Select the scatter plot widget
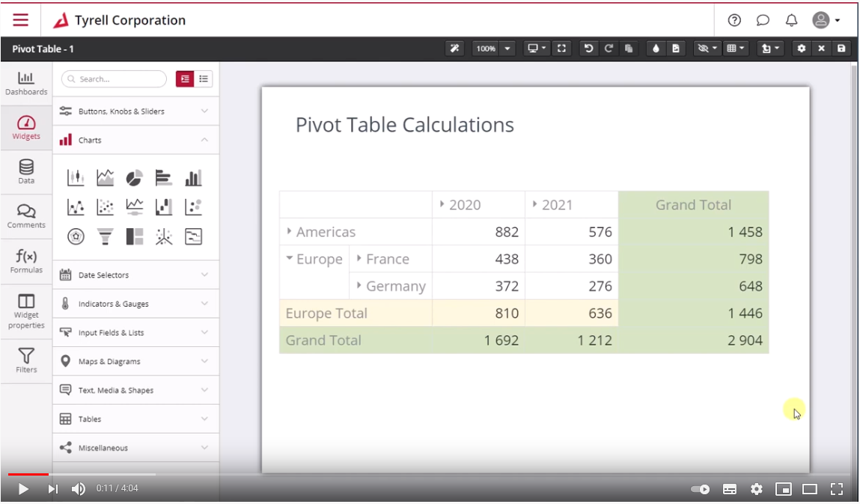The width and height of the screenshot is (860, 504). (105, 207)
